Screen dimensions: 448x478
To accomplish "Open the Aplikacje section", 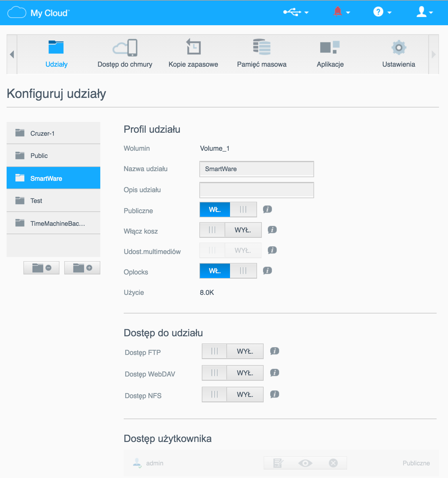I will 330,54.
